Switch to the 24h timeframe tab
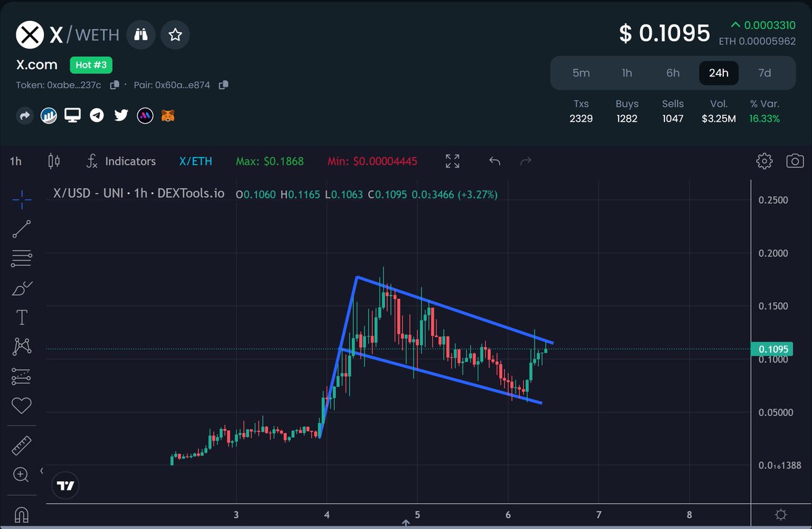Viewport: 812px width, 529px height. click(x=719, y=73)
